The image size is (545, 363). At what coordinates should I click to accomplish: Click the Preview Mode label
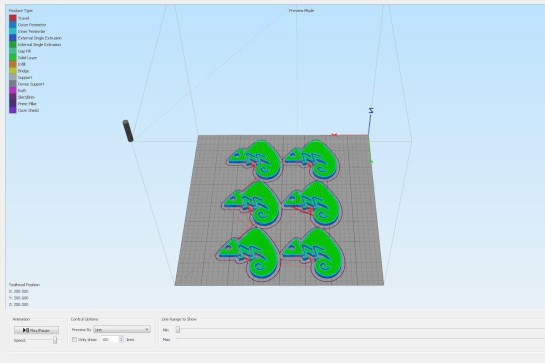click(301, 11)
